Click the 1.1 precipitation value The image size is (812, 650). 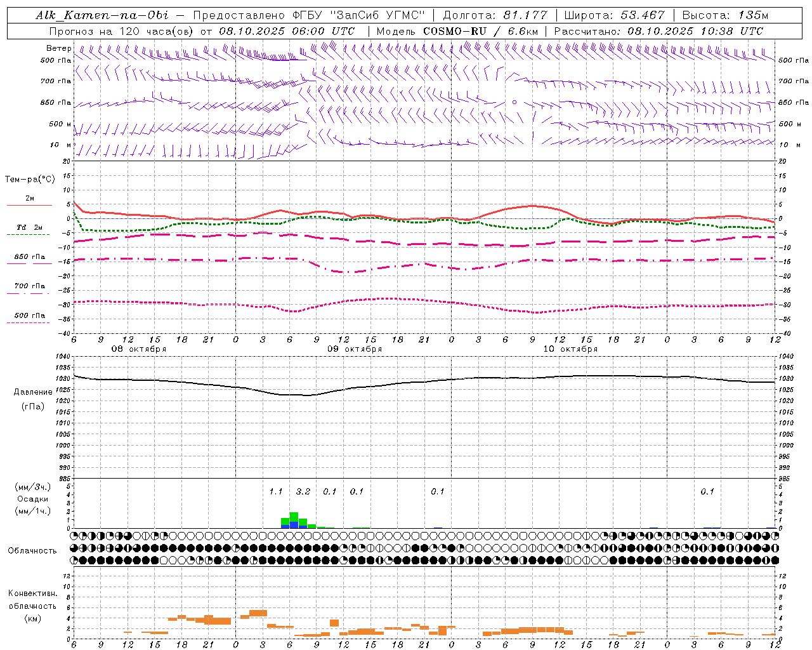(x=276, y=491)
